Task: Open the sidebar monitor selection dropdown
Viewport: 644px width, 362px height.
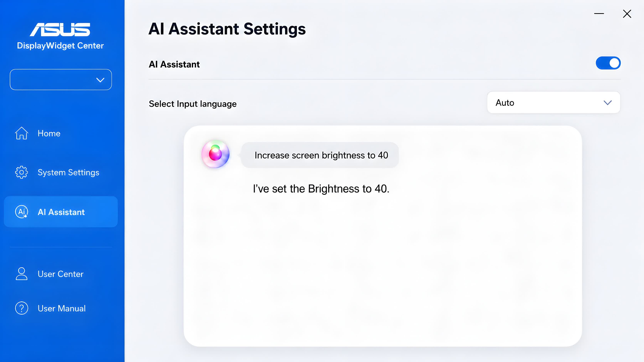Action: pos(61,80)
